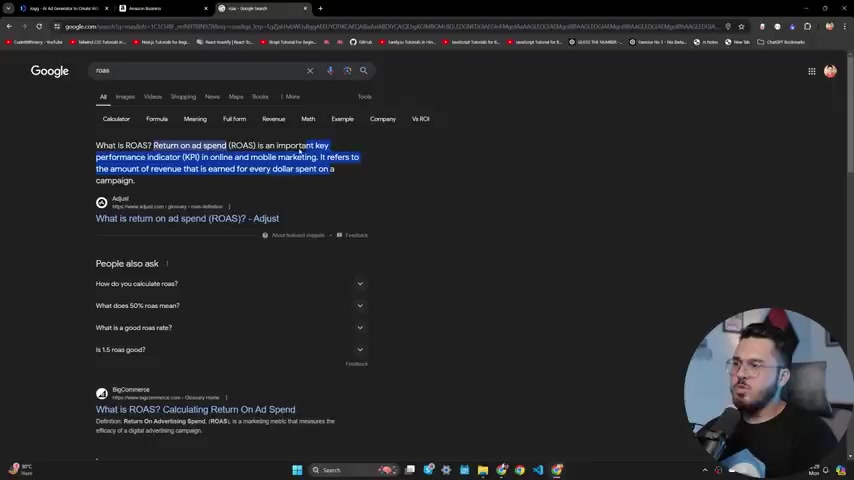The width and height of the screenshot is (854, 480).
Task: Switch to the News results tab
Action: coord(212,96)
